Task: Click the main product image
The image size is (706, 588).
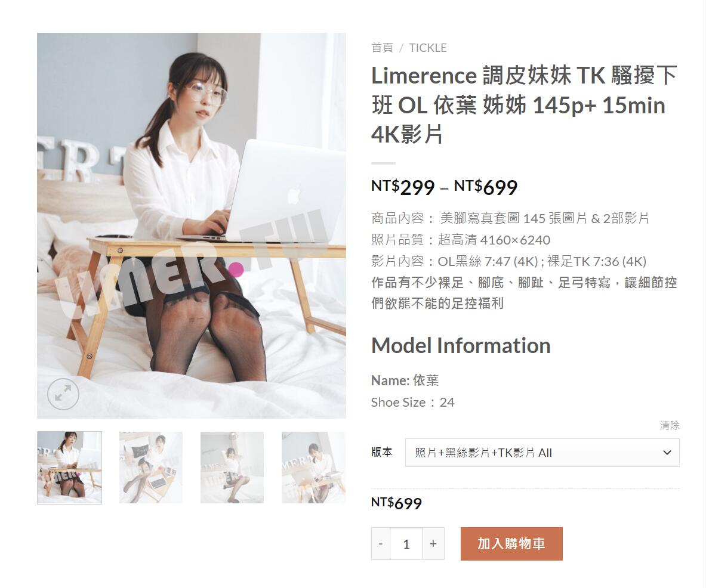Action: coord(192,225)
